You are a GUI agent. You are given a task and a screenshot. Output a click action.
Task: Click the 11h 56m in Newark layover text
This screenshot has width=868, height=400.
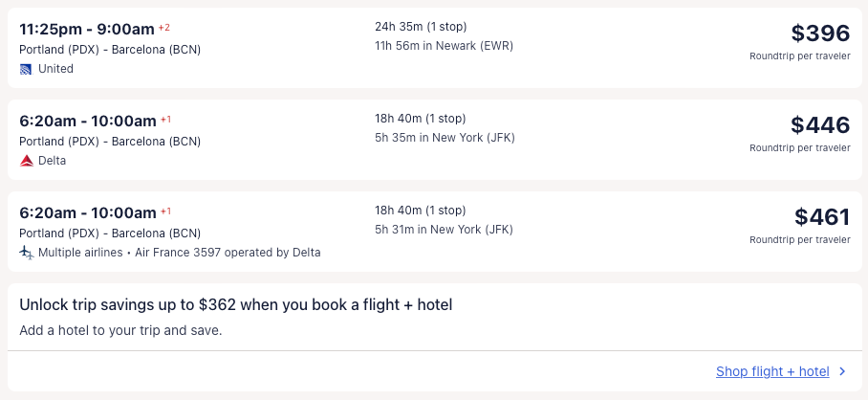click(444, 46)
